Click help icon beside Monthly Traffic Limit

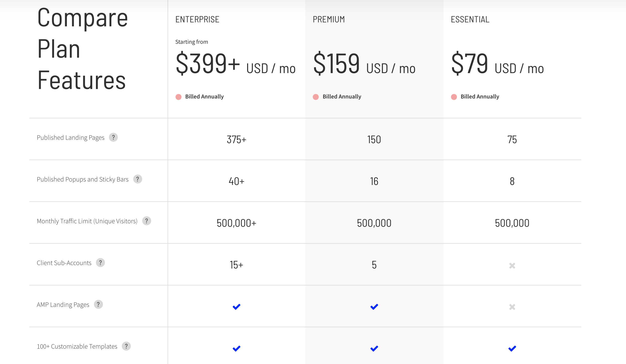pos(147,221)
